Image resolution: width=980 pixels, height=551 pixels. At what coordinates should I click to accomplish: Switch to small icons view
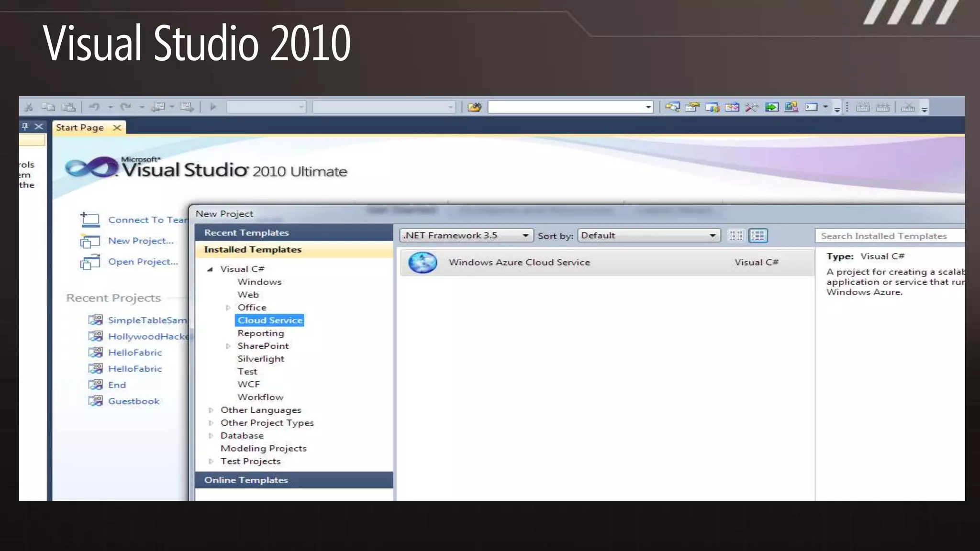[x=736, y=236]
